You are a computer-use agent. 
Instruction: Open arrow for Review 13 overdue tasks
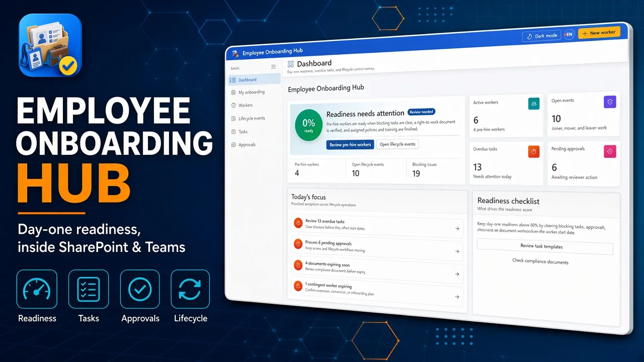click(x=457, y=229)
